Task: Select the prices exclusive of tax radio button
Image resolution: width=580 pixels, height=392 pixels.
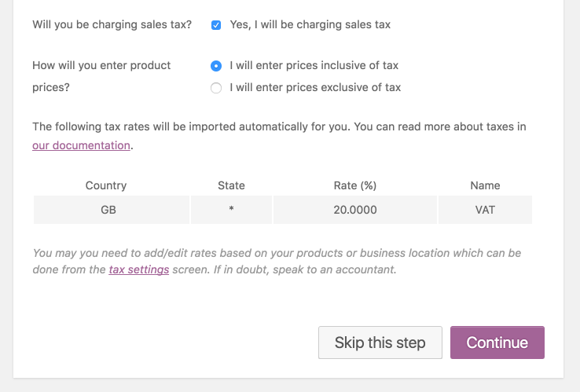Action: (x=216, y=88)
